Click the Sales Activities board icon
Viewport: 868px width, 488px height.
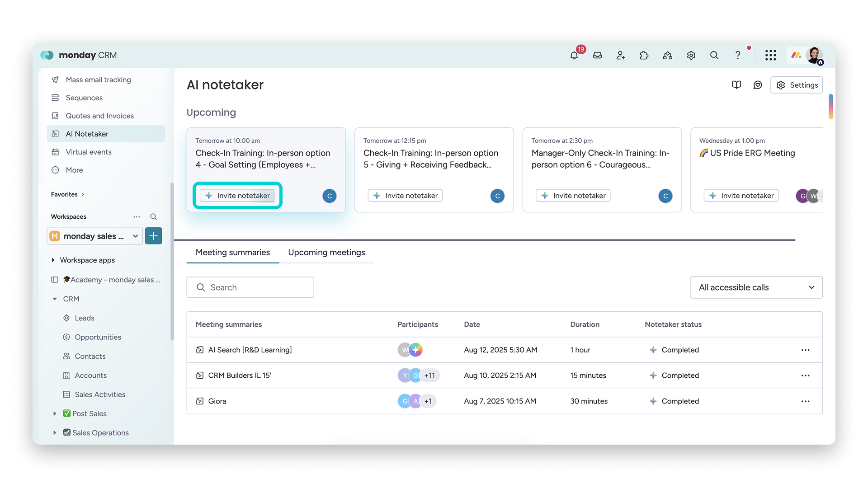coord(66,394)
